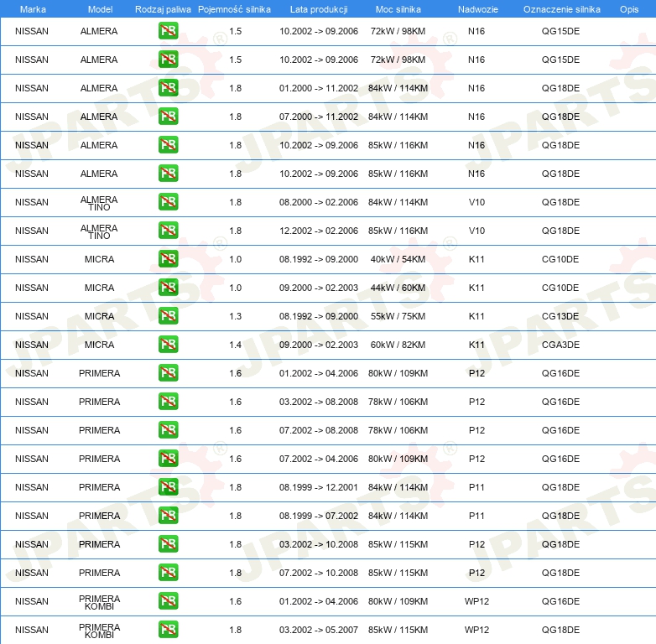
Task: Click unleaded fuel icon in Almera 07.2000 row
Action: (168, 117)
